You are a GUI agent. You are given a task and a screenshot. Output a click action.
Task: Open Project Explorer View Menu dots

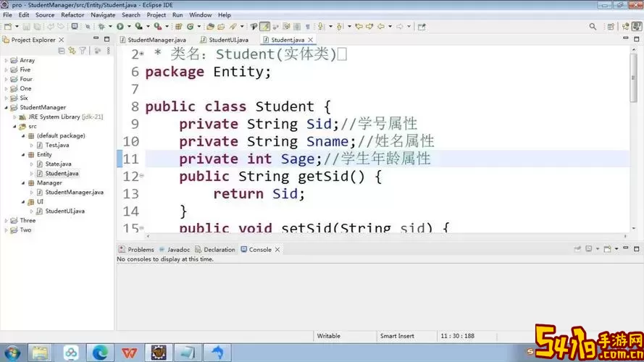[x=109, y=51]
